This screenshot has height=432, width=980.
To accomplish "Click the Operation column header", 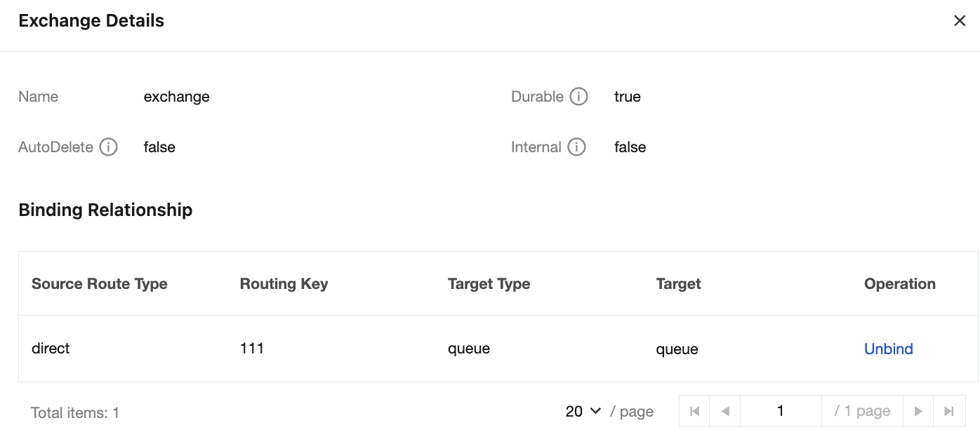I will (x=899, y=284).
